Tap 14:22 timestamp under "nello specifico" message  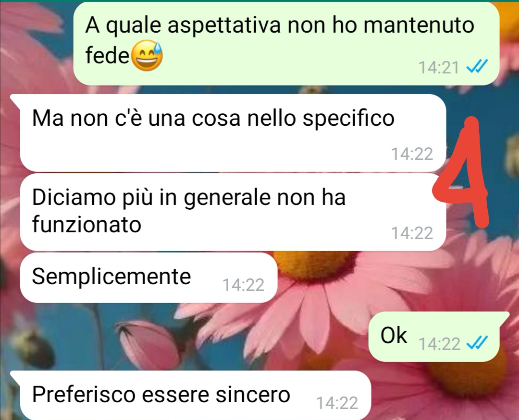point(412,154)
